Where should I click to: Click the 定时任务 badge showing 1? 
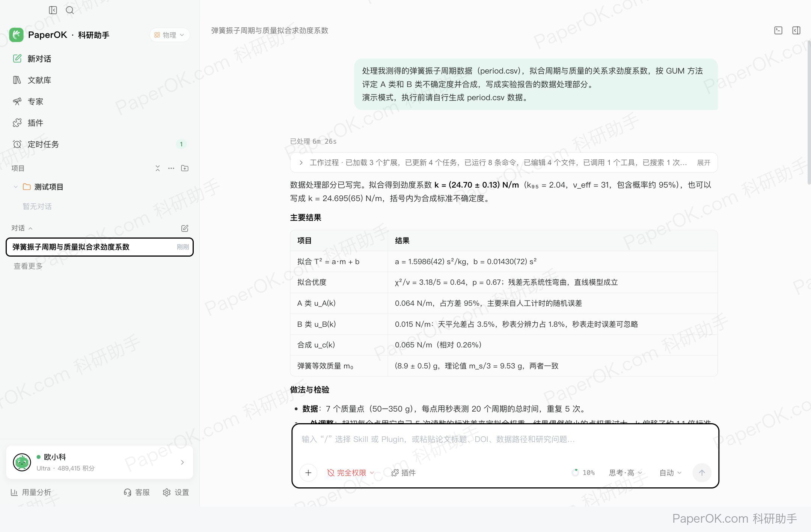(181, 144)
